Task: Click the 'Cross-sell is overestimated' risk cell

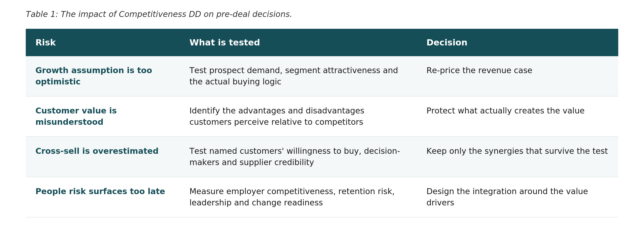Action: point(97,151)
